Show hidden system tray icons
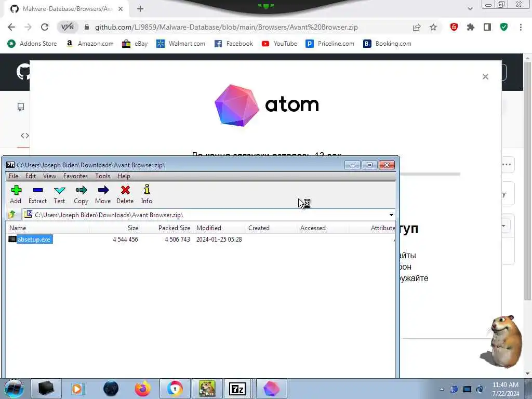532x399 pixels. [x=442, y=390]
